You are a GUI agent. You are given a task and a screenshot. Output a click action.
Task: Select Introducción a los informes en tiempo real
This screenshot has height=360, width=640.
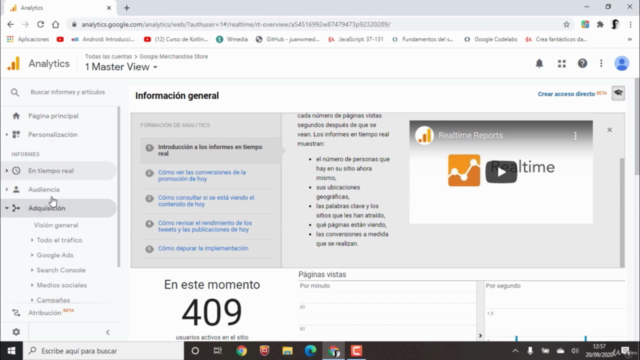210,150
